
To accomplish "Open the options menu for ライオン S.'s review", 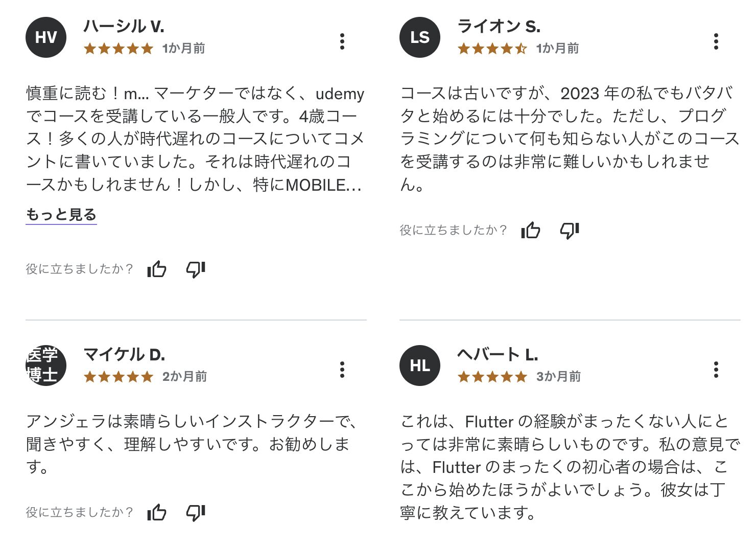I will point(716,41).
